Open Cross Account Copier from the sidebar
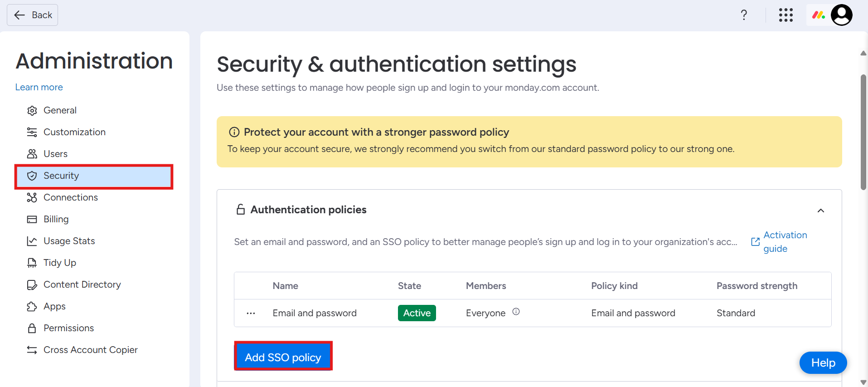868x387 pixels. coord(90,350)
